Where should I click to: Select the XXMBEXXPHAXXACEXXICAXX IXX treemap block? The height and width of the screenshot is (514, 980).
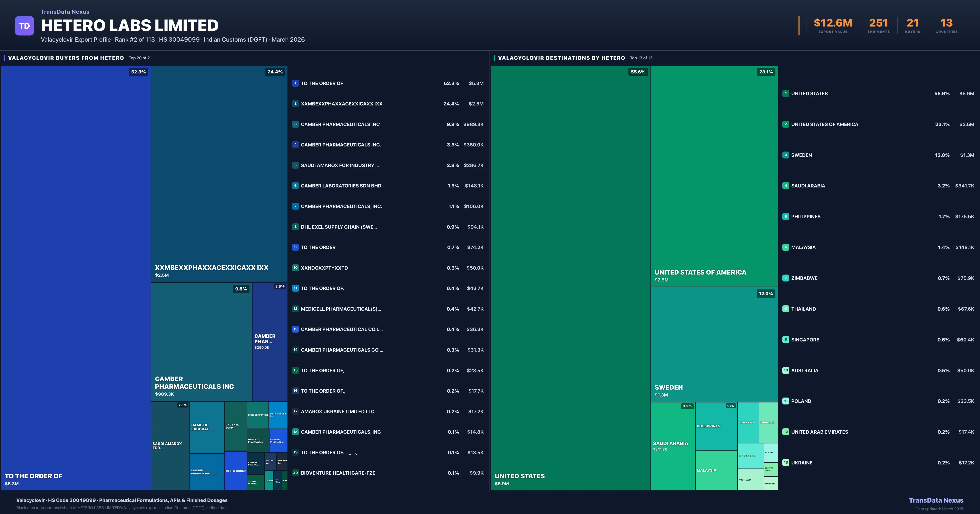[219, 174]
